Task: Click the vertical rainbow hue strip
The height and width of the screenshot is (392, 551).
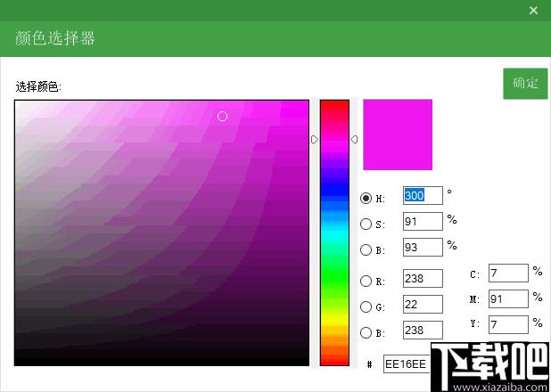Action: tap(334, 233)
